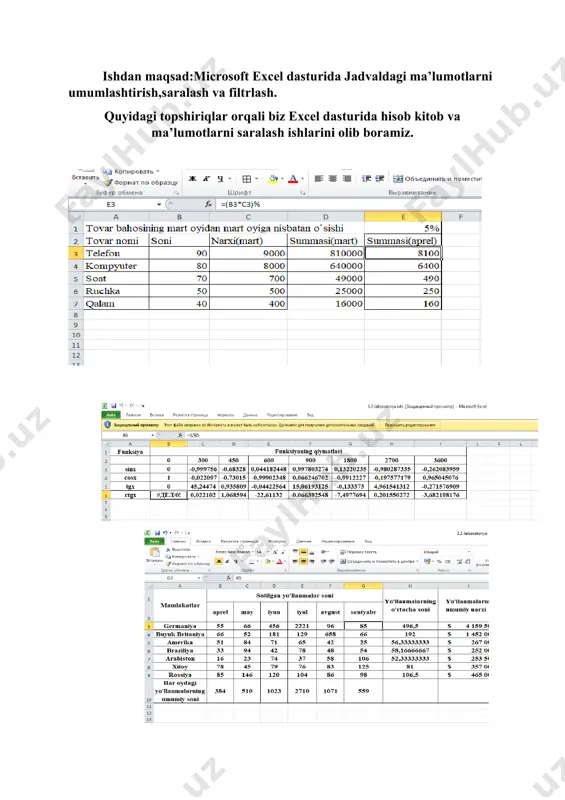The image size is (565, 800).
Task: Open the Borders dropdown arrow in top Excel
Action: tap(256, 179)
